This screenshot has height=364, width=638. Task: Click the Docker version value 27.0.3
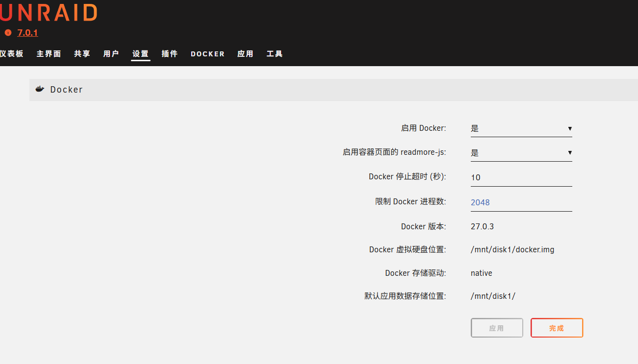[482, 226]
